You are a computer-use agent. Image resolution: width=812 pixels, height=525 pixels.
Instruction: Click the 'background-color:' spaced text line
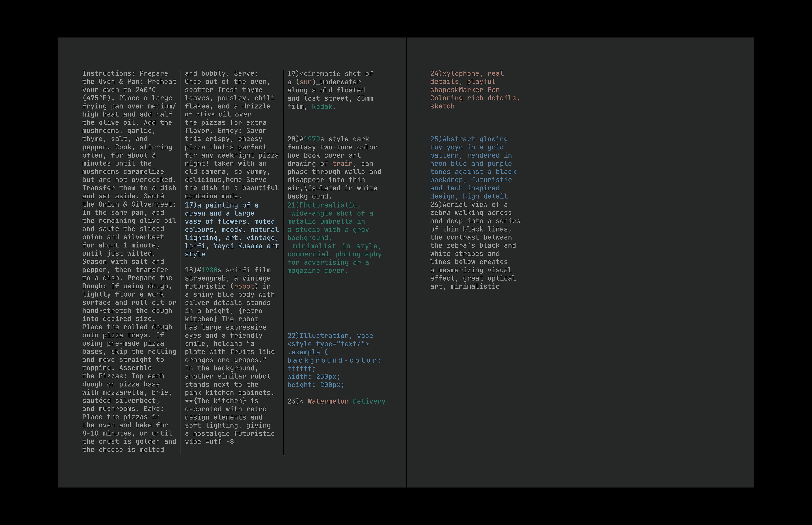[334, 360]
